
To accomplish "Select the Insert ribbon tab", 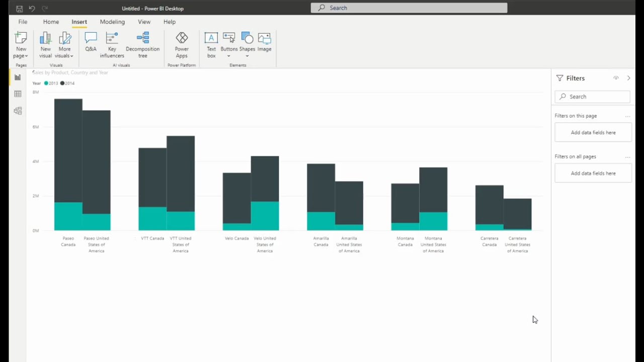I will [79, 22].
